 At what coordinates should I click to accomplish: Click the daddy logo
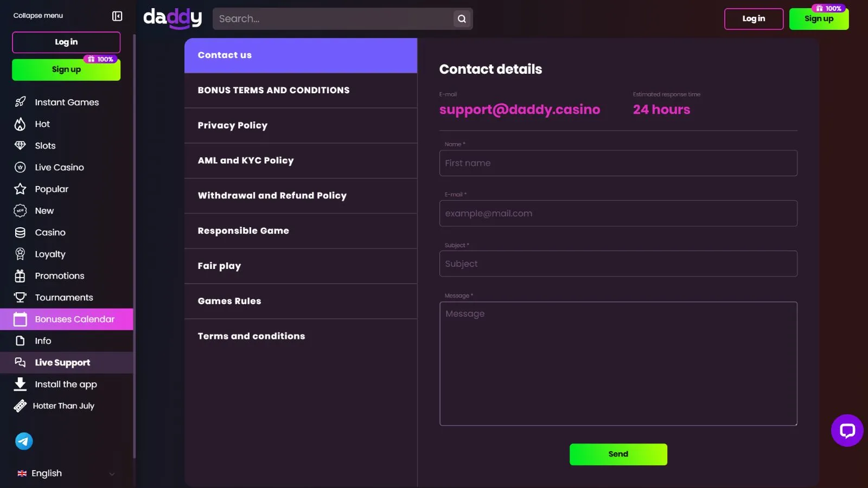[173, 18]
